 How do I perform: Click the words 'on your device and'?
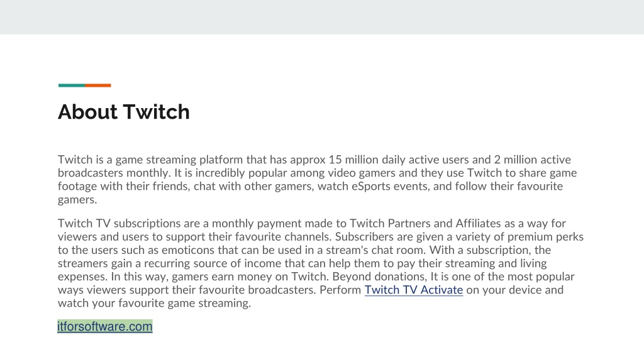tap(515, 290)
